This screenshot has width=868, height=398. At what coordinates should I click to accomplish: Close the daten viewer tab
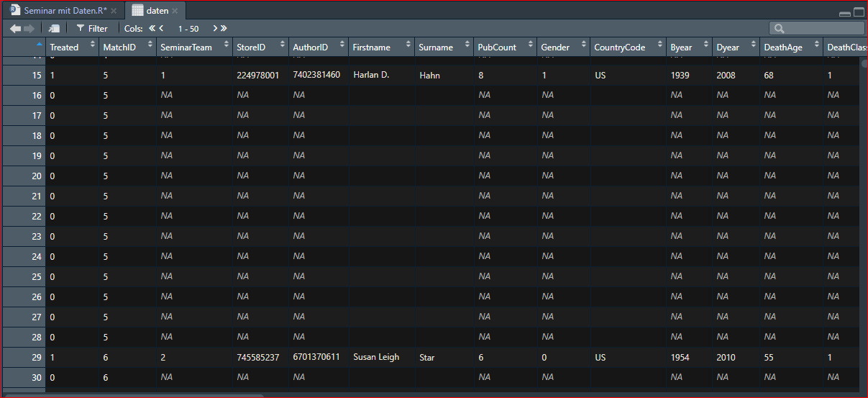click(x=176, y=11)
